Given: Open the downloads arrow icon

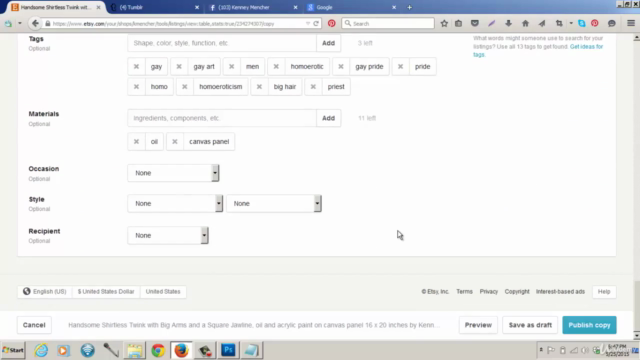Looking at the screenshot, I should coord(508,24).
